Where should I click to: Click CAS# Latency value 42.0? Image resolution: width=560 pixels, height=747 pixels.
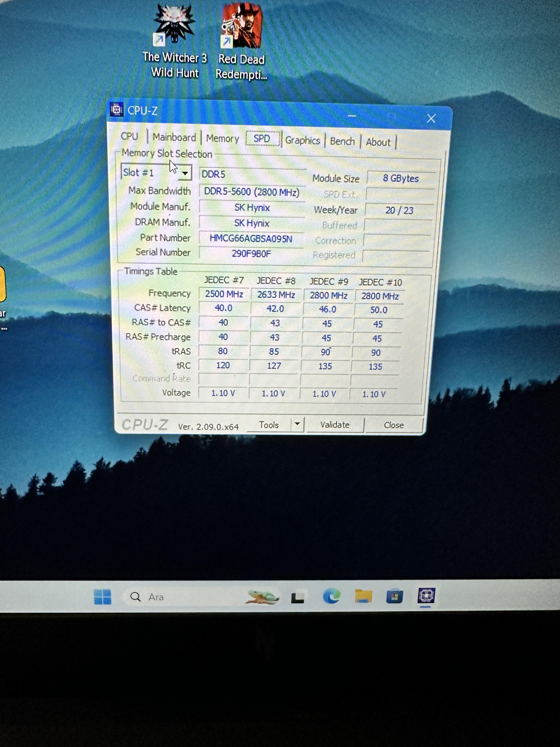click(x=275, y=309)
